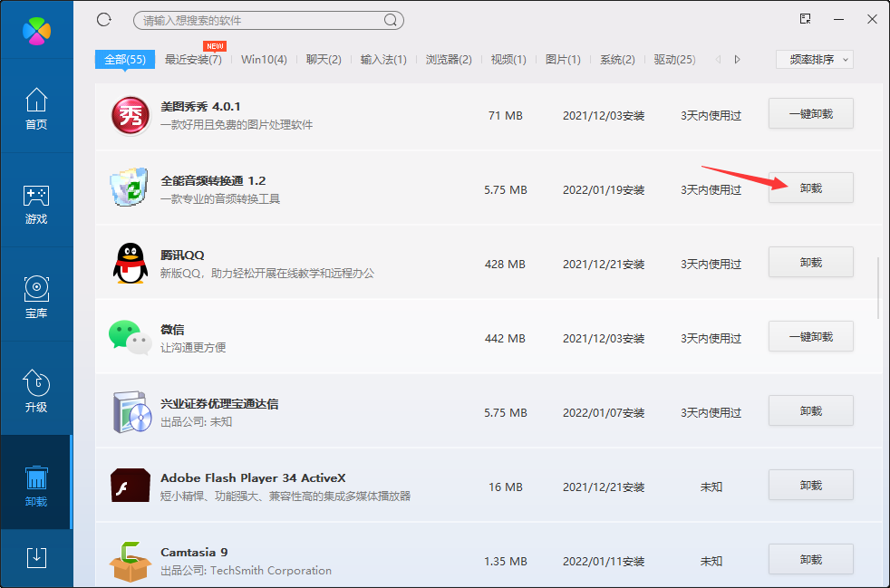Open the 频率排序 sort dropdown
This screenshot has height=588, width=890.
pyautogui.click(x=815, y=60)
